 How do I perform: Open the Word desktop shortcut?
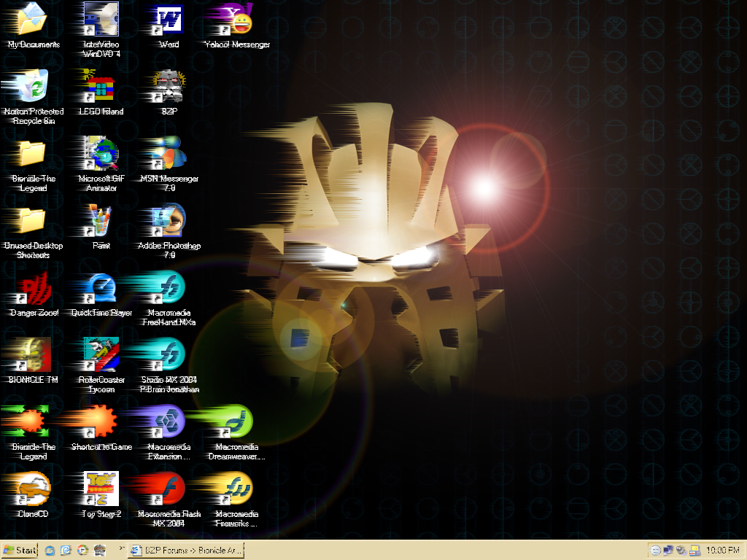point(169,20)
